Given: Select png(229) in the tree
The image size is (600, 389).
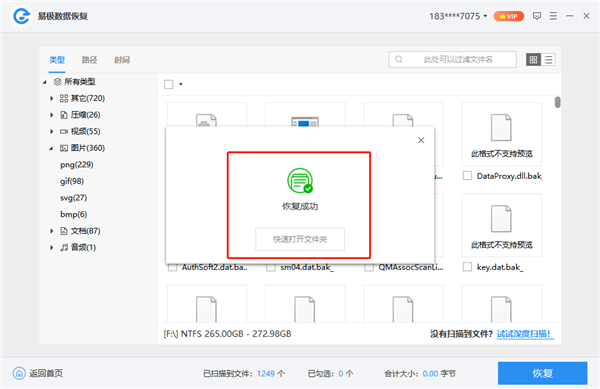Looking at the screenshot, I should (77, 164).
